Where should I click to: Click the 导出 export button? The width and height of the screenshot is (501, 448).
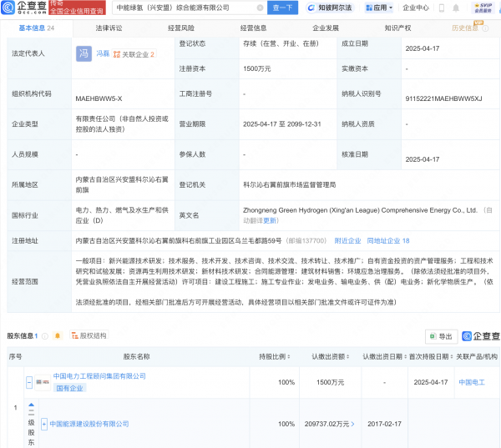441,336
